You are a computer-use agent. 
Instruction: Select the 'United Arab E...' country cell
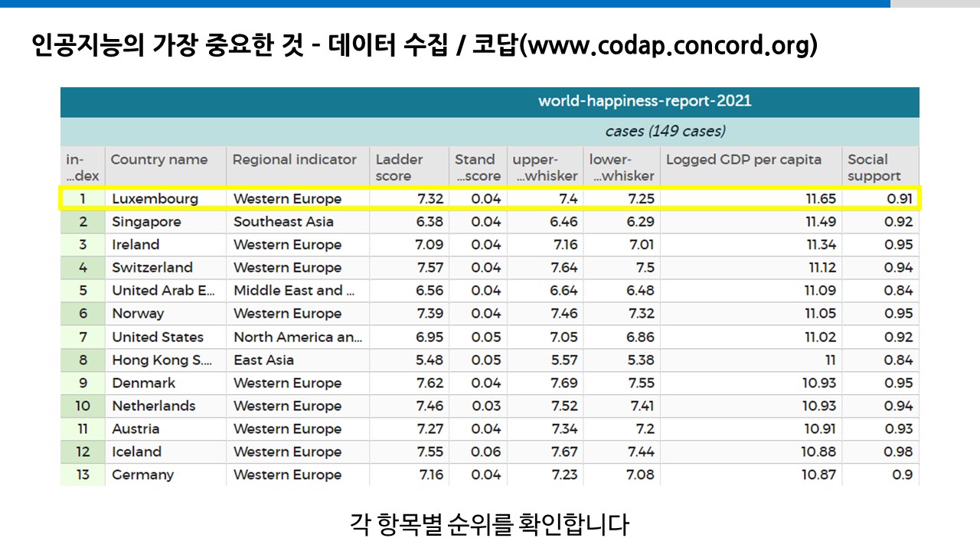(x=165, y=291)
